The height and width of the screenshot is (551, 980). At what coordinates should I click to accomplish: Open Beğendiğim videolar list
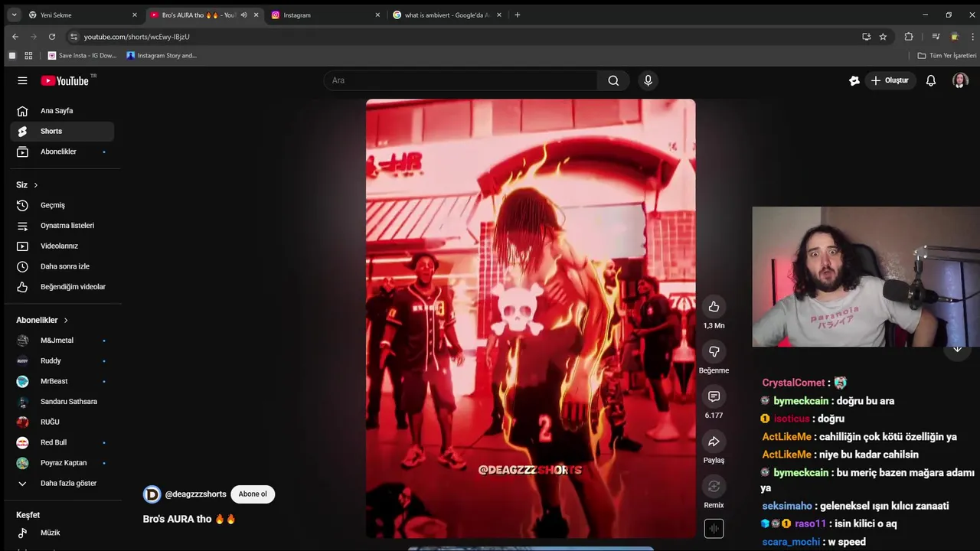[x=62, y=287]
